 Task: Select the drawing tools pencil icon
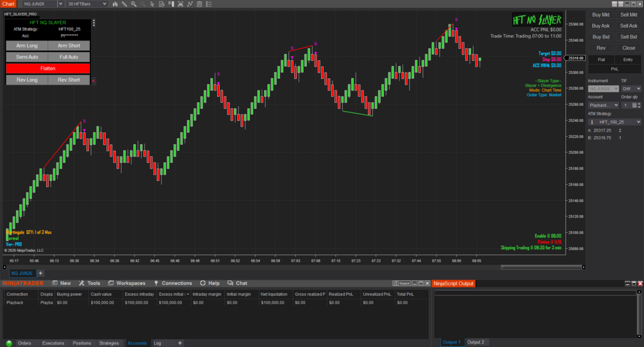point(124,4)
